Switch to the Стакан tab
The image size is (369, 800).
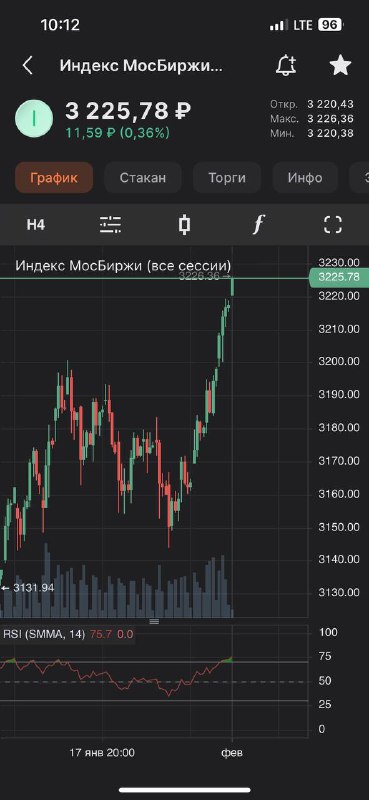[143, 178]
